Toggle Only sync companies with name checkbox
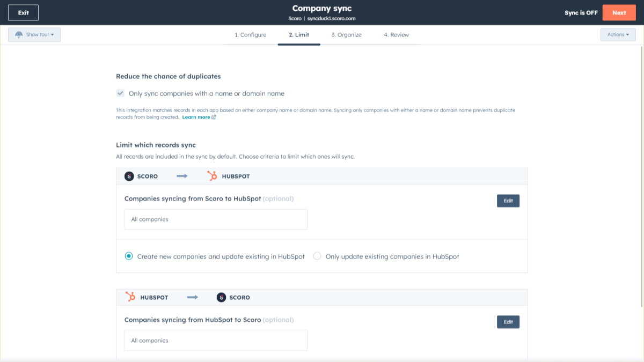The image size is (644, 362). pyautogui.click(x=120, y=93)
